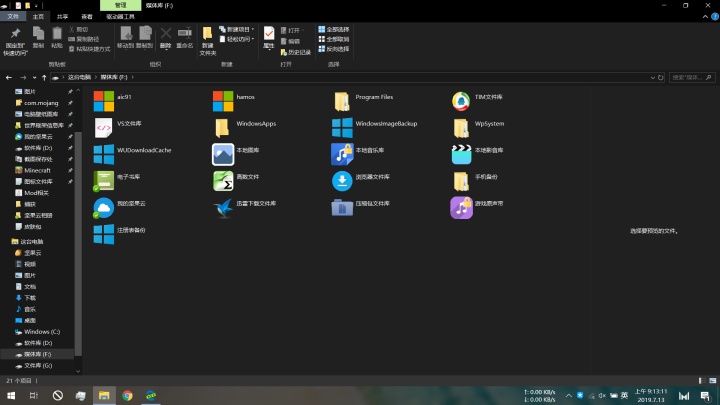Open the aic91 folder icon

pos(103,101)
